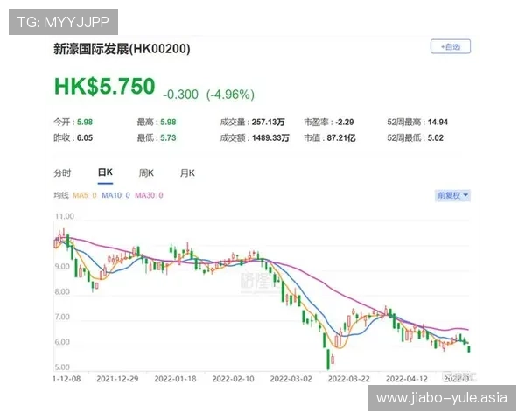Click the 8.00 y-axis price label

pos(62,291)
